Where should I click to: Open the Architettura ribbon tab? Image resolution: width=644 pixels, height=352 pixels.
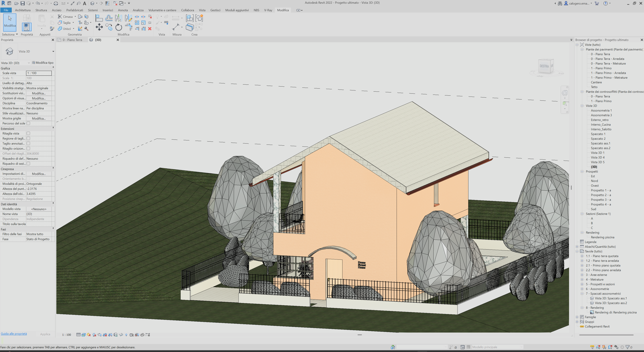(x=22, y=10)
